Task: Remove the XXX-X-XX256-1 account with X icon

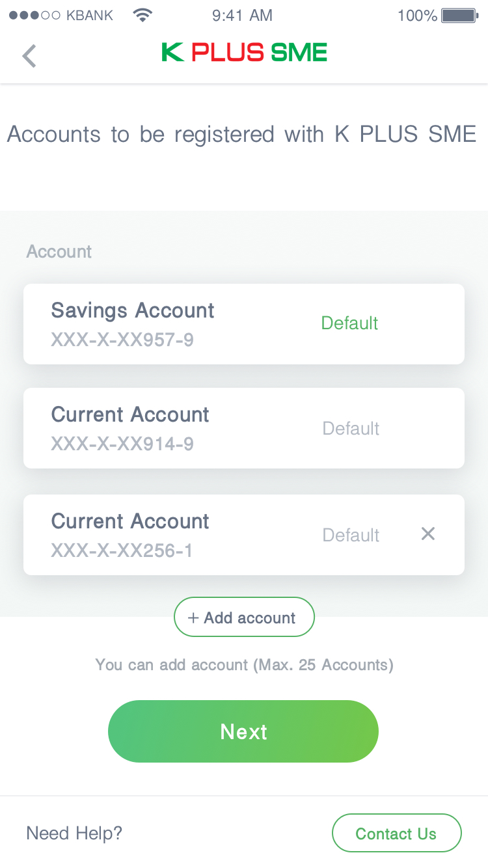Action: click(x=427, y=534)
